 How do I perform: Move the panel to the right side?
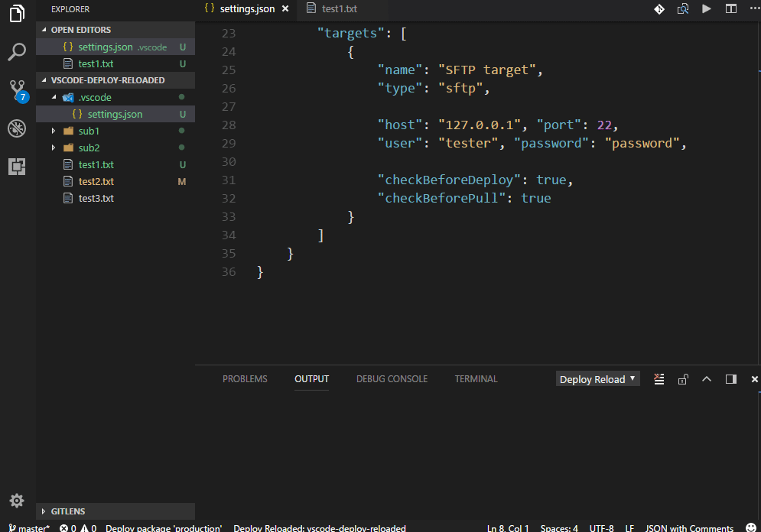(x=731, y=379)
